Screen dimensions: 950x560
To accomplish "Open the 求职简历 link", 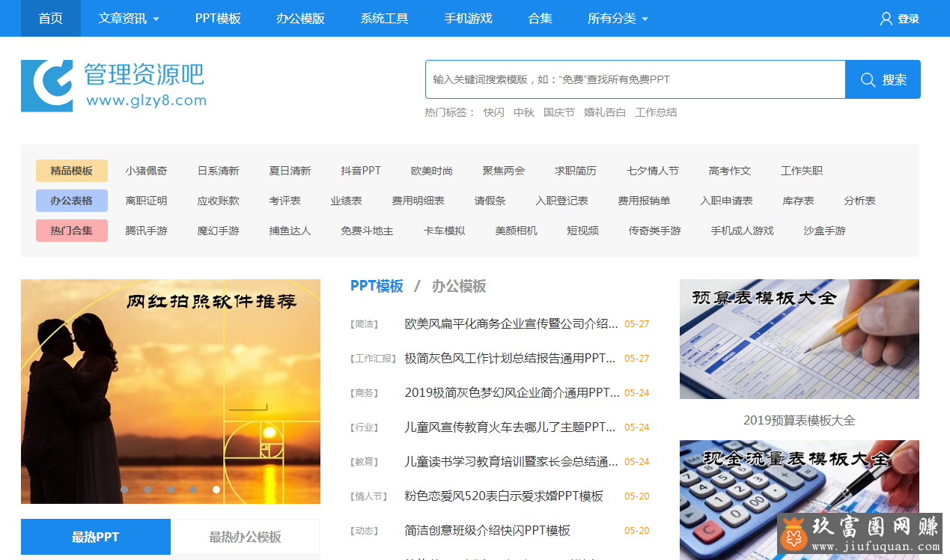I will point(575,171).
